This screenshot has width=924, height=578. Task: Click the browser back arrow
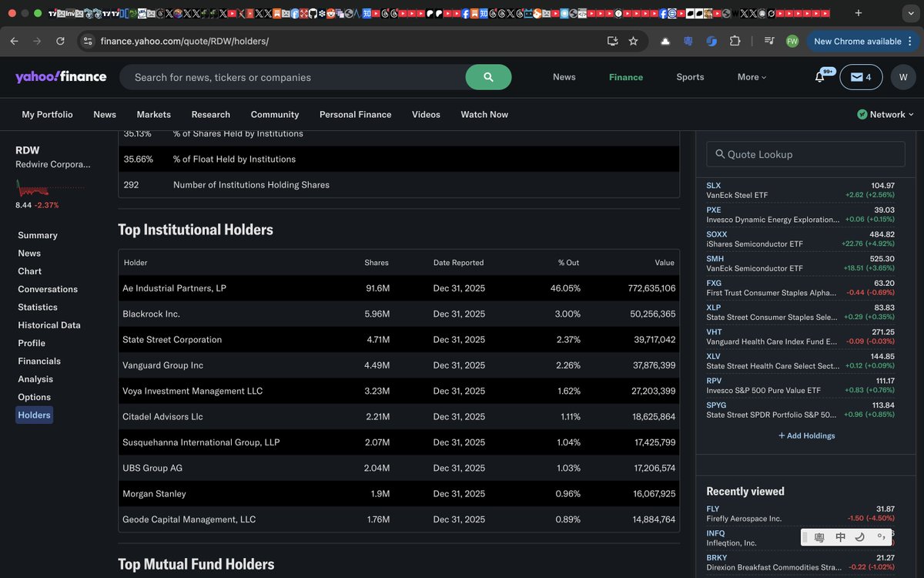pos(14,41)
